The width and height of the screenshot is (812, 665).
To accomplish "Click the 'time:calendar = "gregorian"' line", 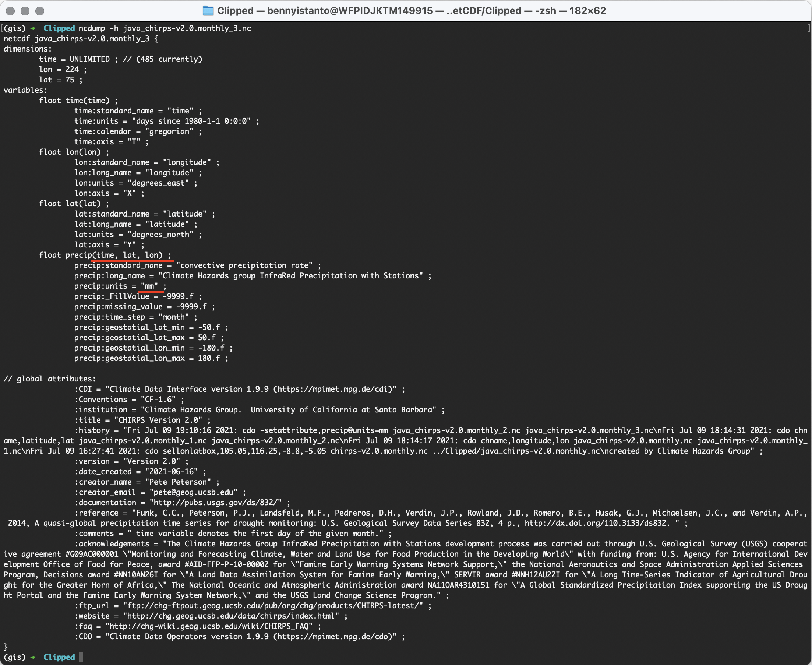I will (x=138, y=132).
